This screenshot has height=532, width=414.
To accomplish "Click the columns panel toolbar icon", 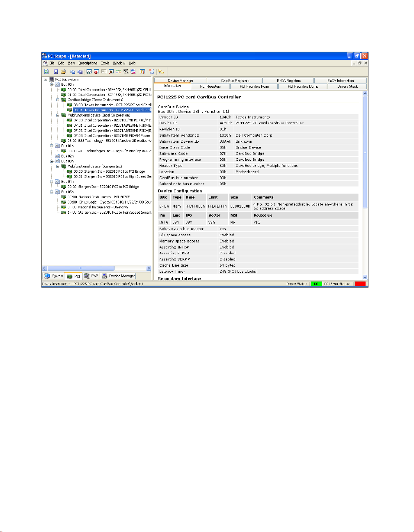I will point(142,71).
